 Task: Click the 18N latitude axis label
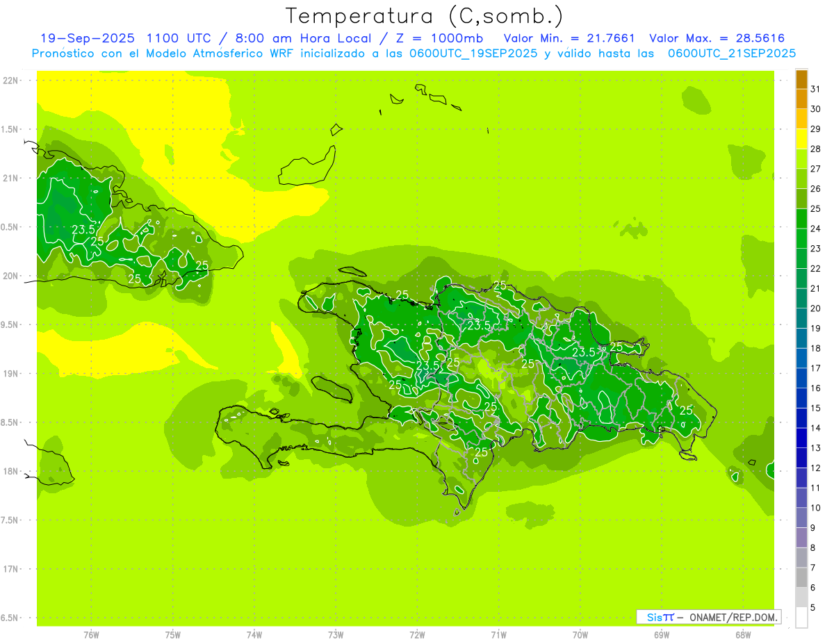[12, 472]
